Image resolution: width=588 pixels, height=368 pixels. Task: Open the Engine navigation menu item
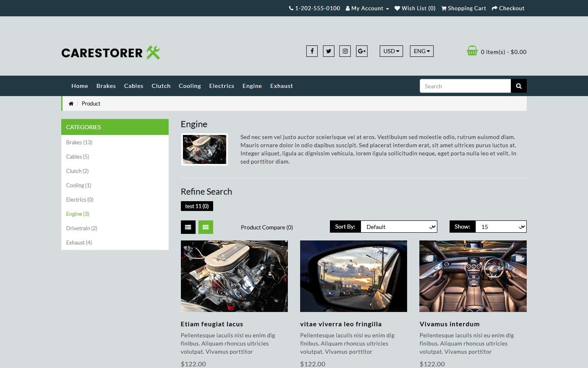pyautogui.click(x=252, y=86)
